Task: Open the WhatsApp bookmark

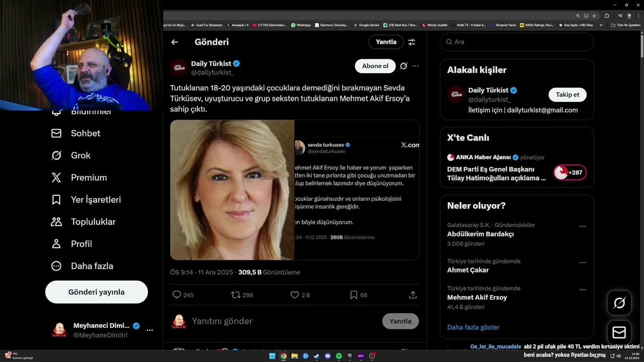Action: tap(301, 25)
